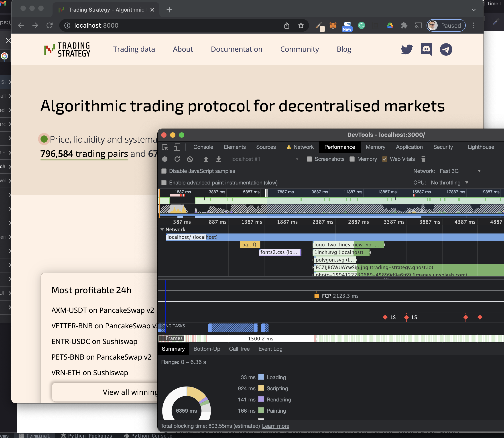Select the inspect element tool
The width and height of the screenshot is (504, 438).
tap(165, 147)
